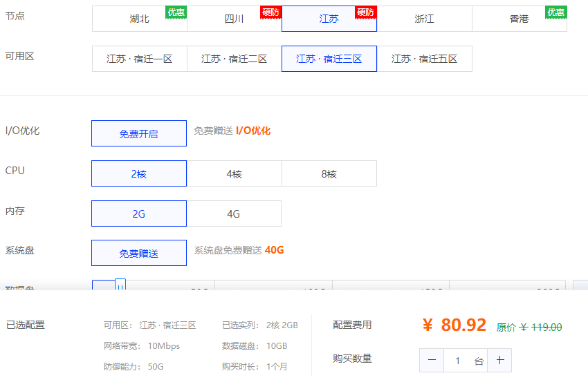Choose the 浙江 node

point(424,19)
